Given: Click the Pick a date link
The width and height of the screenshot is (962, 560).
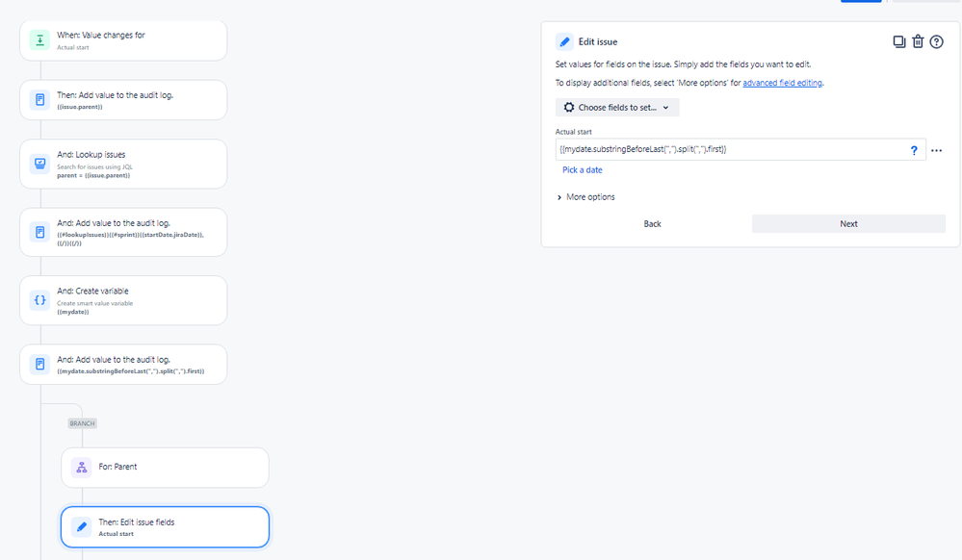Looking at the screenshot, I should coord(583,170).
